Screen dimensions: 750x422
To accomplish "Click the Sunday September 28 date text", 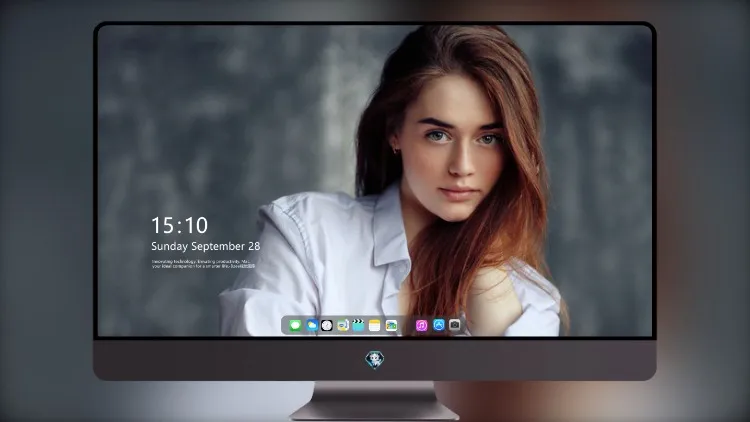I will (x=206, y=246).
